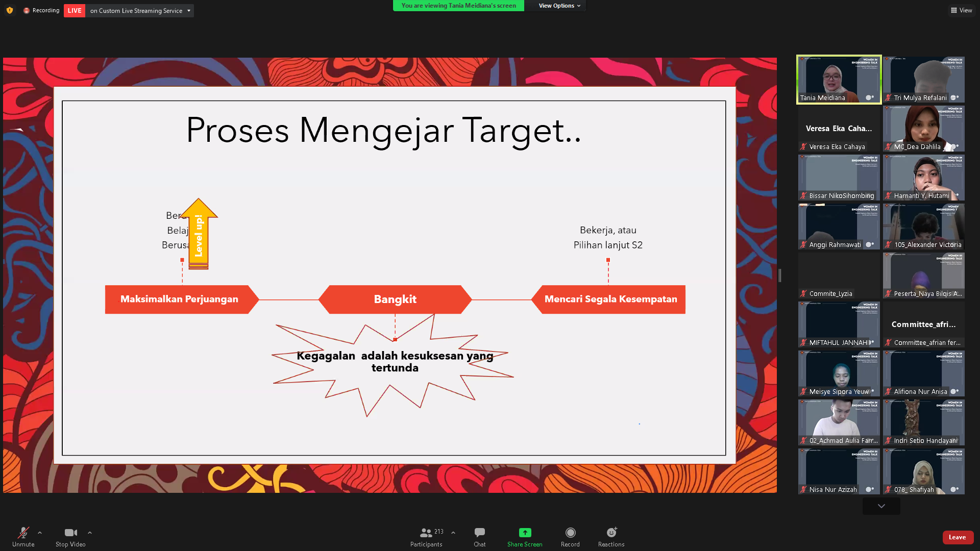The width and height of the screenshot is (980, 551).
Task: Stop the video camera
Action: point(70,533)
